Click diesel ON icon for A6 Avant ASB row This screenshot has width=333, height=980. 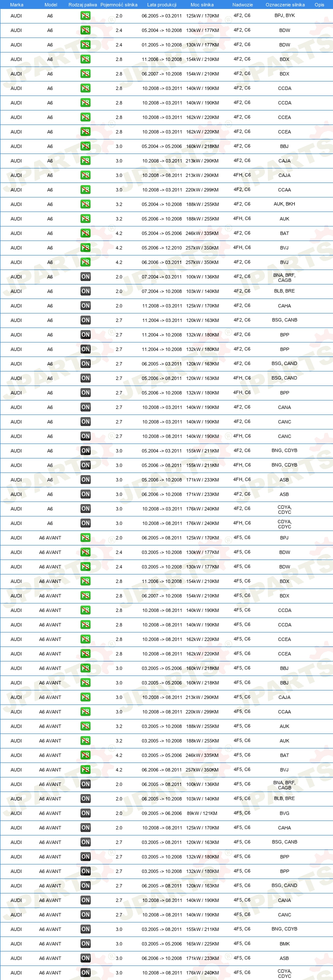tap(86, 958)
